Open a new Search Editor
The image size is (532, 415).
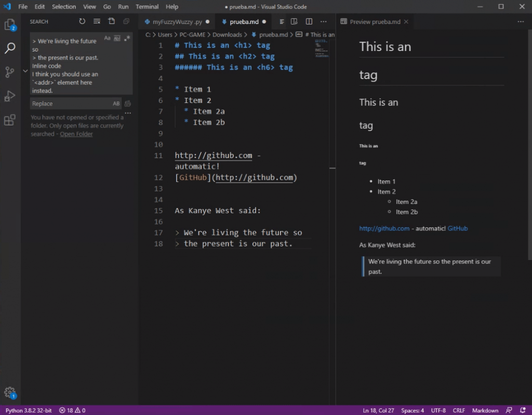tap(111, 21)
